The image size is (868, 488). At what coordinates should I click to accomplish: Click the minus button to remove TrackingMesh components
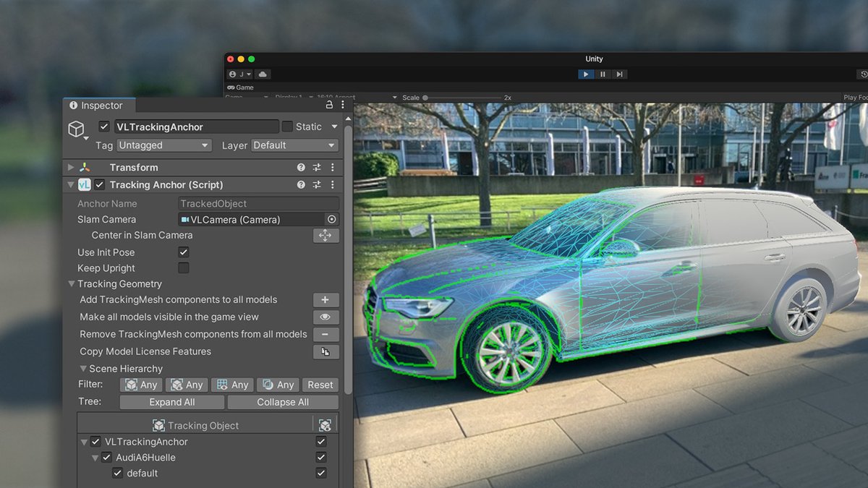[x=325, y=335]
